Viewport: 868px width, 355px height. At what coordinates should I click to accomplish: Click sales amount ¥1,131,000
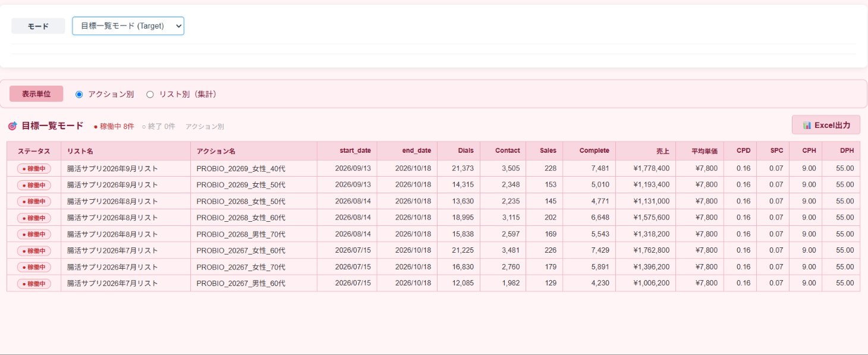pos(652,202)
